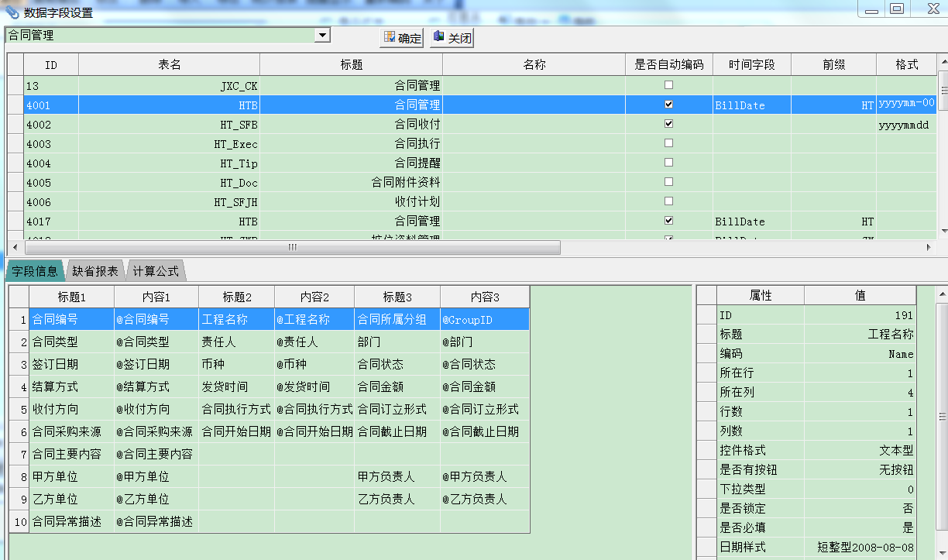This screenshot has height=560, width=948.
Task: Uncheck auto-coding checkbox for HT_SFB row
Action: point(668,124)
